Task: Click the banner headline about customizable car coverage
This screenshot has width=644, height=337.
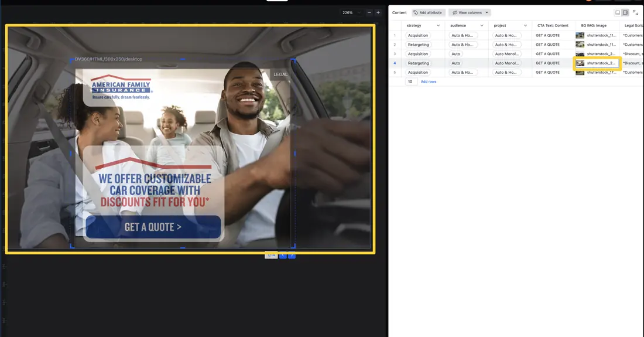Action: click(x=155, y=190)
